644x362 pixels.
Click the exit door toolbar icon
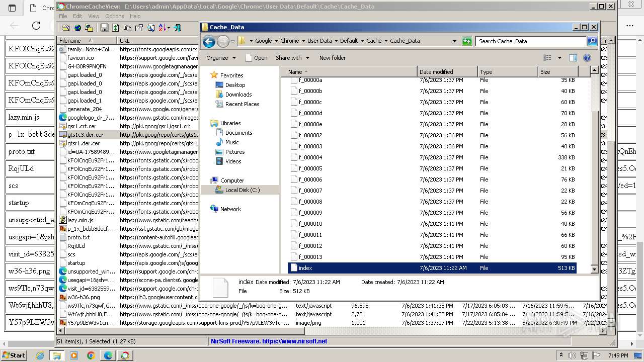click(177, 28)
